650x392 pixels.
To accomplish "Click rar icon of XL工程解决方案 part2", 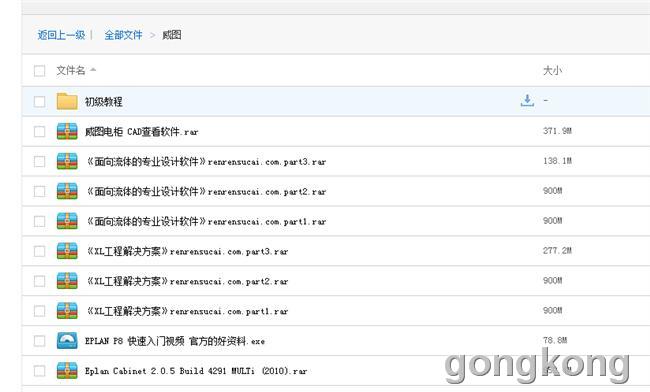I will (67, 281).
